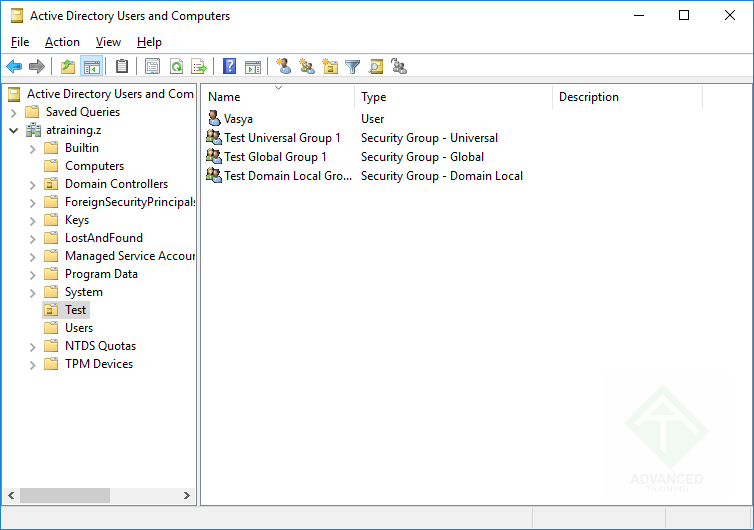The image size is (754, 530).
Task: Open the View menu
Action: point(108,42)
